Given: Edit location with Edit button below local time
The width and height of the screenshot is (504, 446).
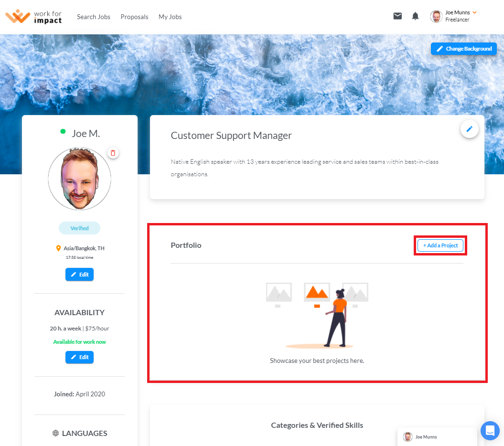Looking at the screenshot, I should click(x=79, y=275).
